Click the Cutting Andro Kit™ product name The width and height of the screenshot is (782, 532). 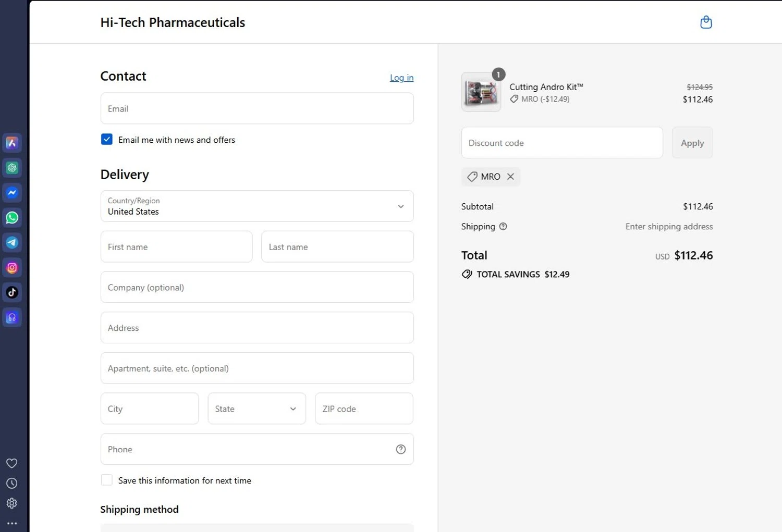click(546, 87)
